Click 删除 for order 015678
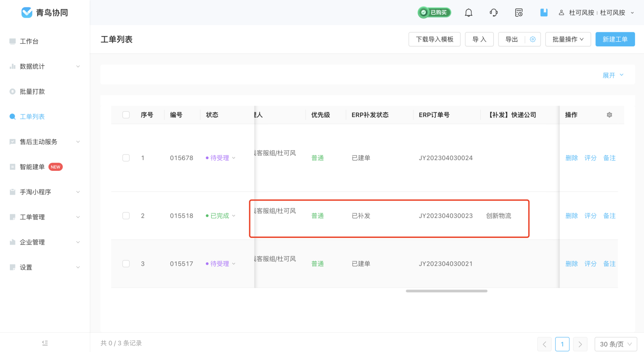 coord(571,158)
